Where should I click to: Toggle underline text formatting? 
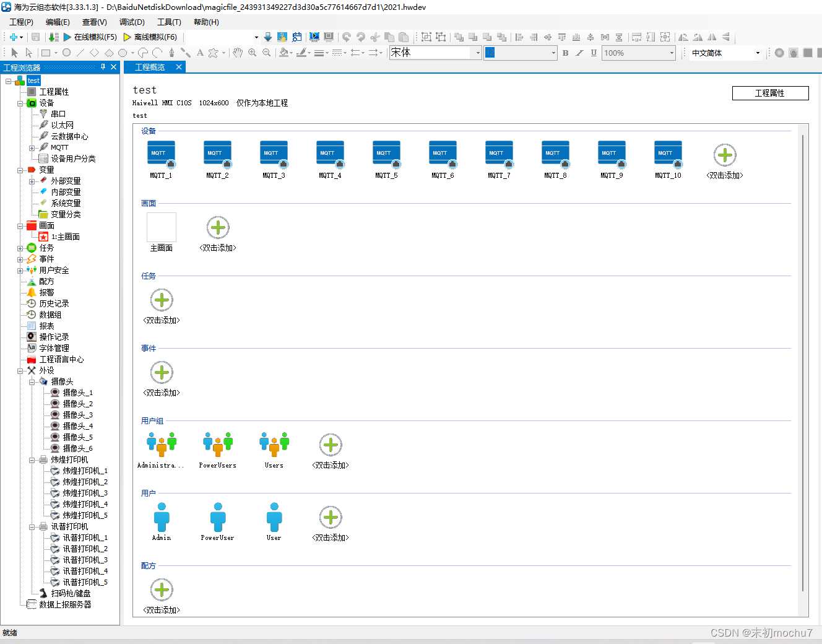[x=594, y=53]
